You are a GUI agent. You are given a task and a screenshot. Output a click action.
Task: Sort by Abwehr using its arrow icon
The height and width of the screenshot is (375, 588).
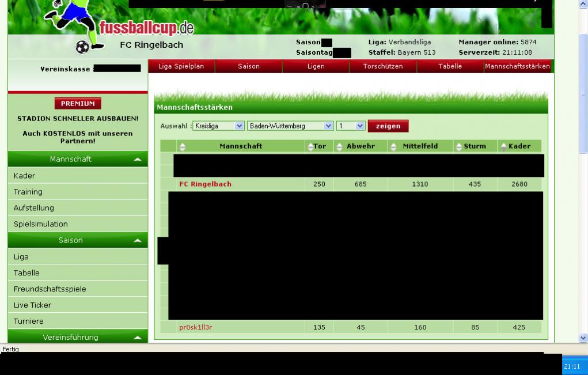coord(339,146)
